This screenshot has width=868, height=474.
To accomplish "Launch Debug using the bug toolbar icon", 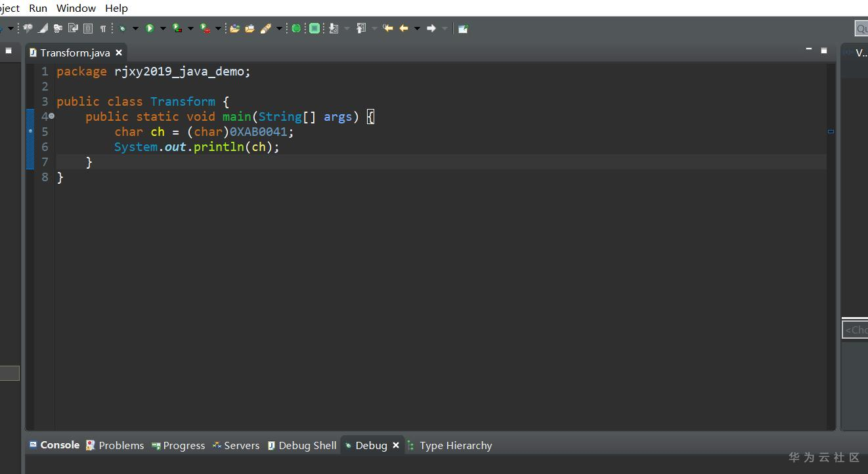I will pyautogui.click(x=122, y=28).
